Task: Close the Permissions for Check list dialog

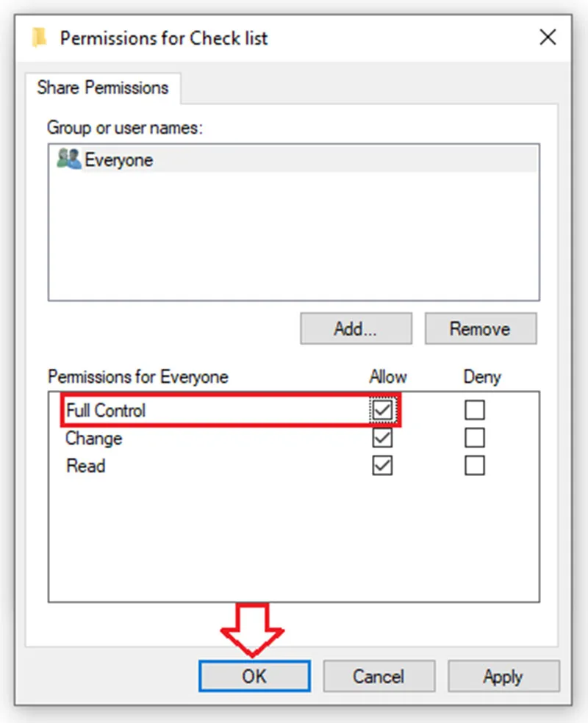Action: (x=548, y=37)
